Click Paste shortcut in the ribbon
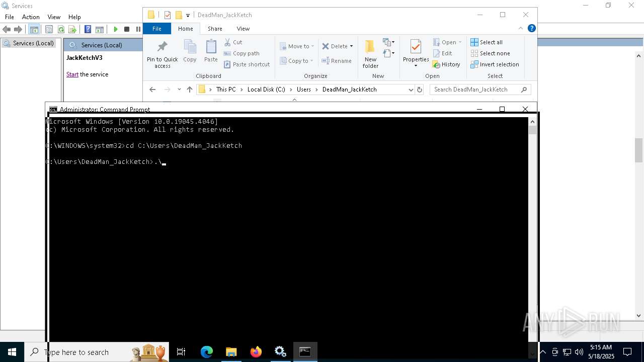644x362 pixels. point(247,64)
